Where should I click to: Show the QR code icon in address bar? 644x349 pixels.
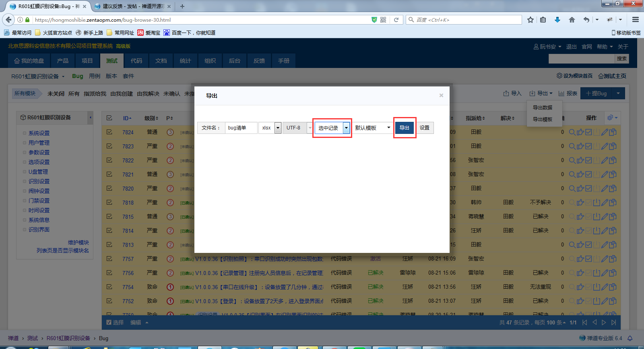pyautogui.click(x=383, y=20)
